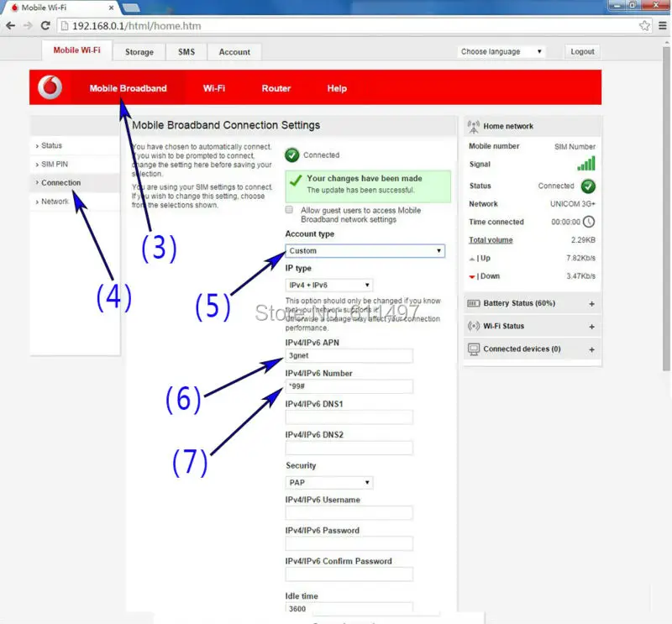Close the Mobile Wi-Fi browser tab

[x=111, y=8]
